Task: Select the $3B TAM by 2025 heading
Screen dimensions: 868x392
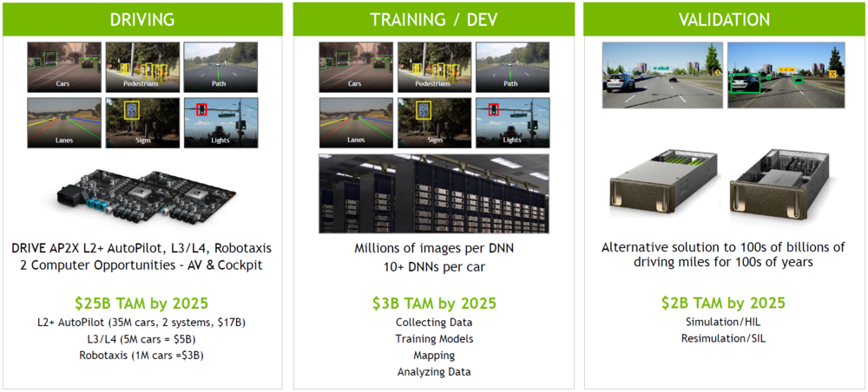Action: tap(434, 304)
